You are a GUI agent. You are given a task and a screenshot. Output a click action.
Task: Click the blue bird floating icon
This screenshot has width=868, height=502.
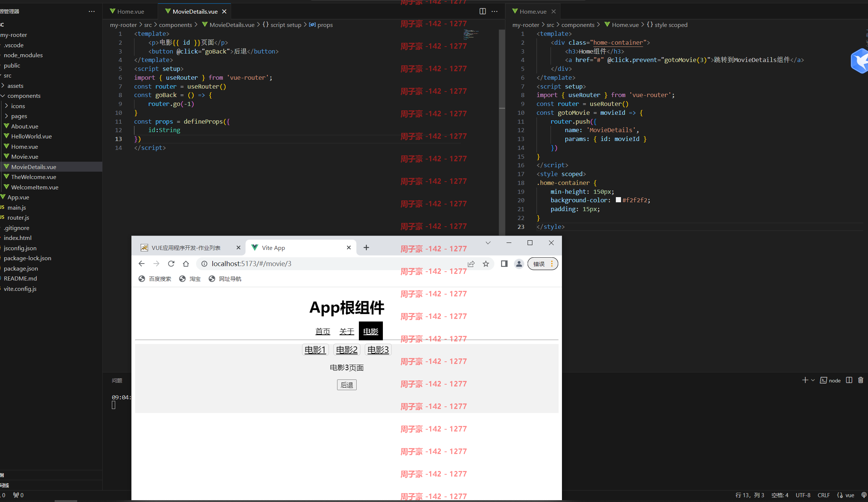[860, 61]
